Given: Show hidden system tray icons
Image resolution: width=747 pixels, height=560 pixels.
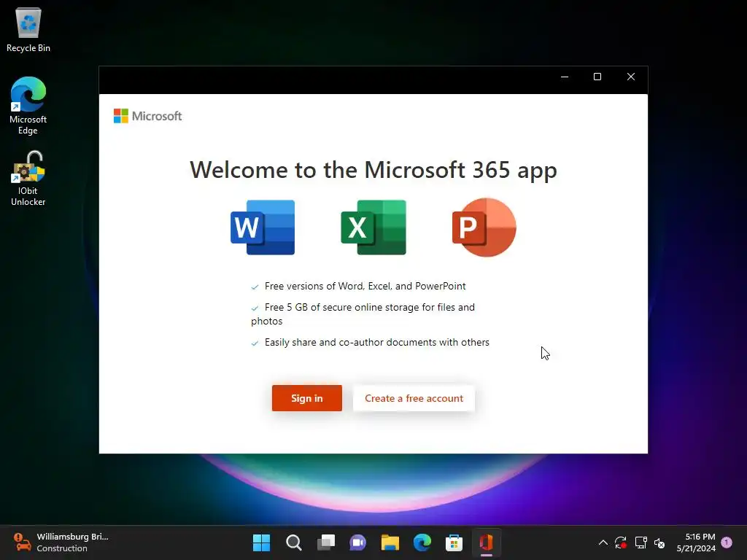Looking at the screenshot, I should [x=603, y=542].
